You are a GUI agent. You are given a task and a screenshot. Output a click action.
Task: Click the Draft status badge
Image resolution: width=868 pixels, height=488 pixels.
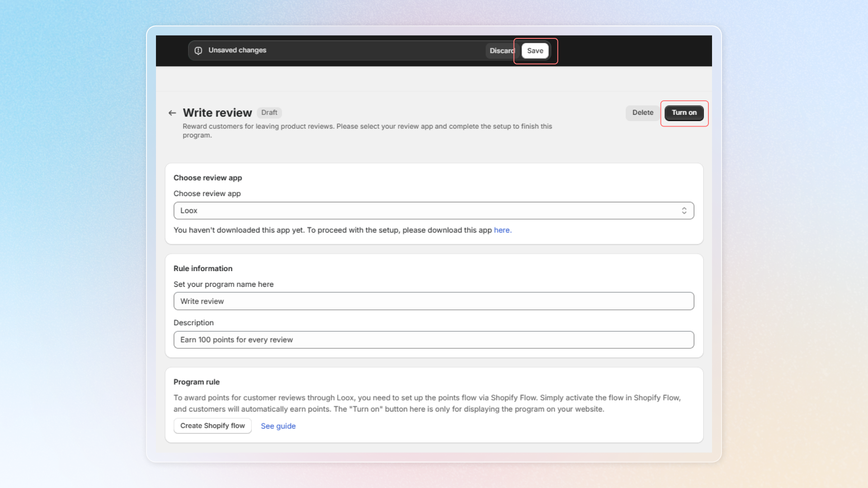pos(269,113)
